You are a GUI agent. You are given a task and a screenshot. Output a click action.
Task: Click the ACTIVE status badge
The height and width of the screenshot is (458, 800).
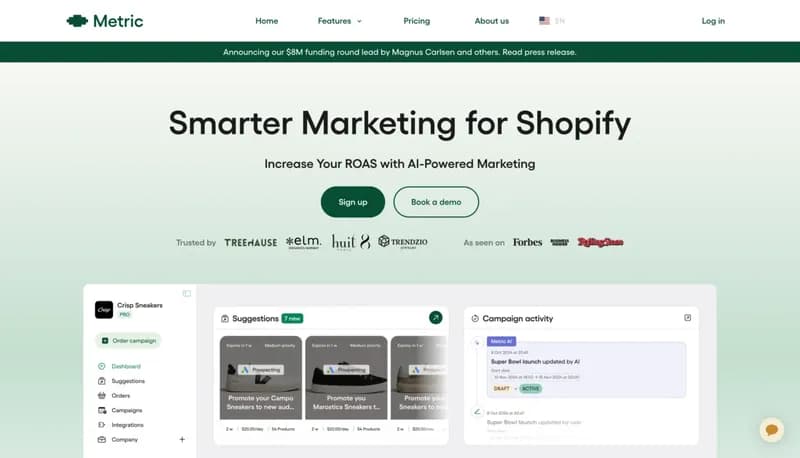coord(531,389)
